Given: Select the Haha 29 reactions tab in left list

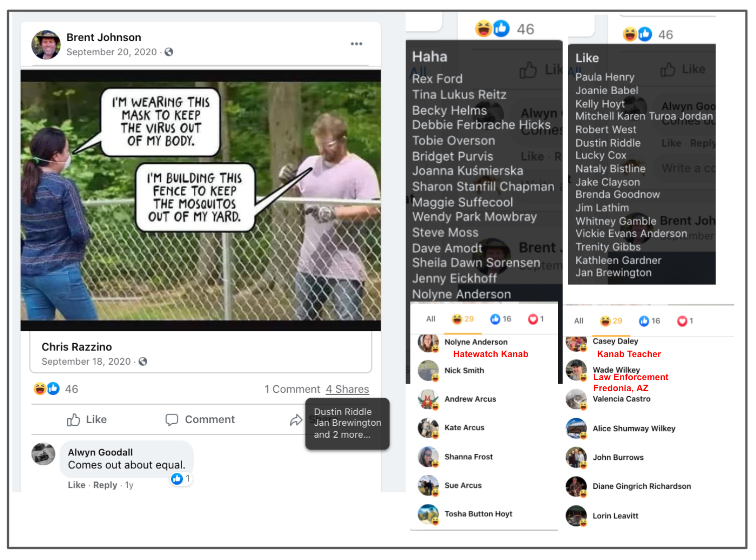Looking at the screenshot, I should point(463,319).
